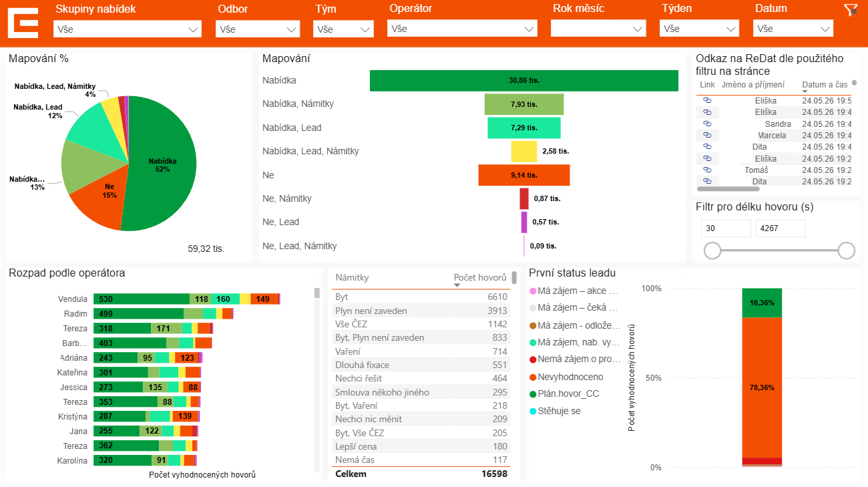Click the operator chart vertical scrollbar
This screenshot has width=868, height=487.
[317, 293]
